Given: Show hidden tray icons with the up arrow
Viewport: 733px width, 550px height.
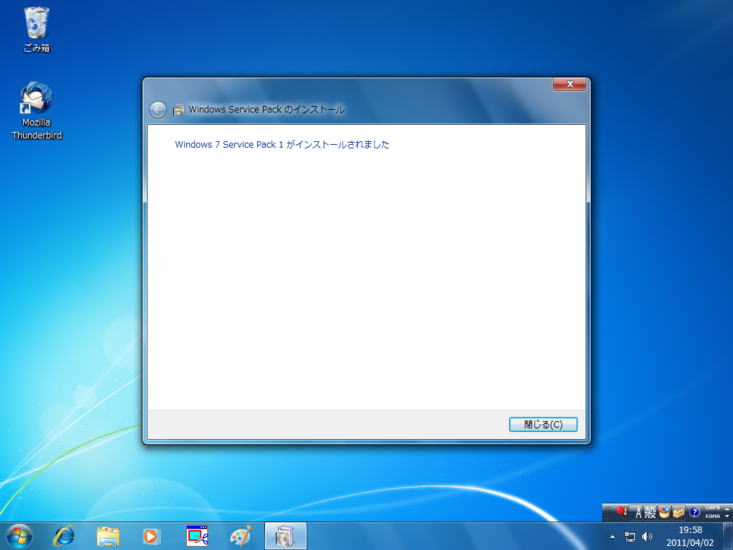Looking at the screenshot, I should (612, 537).
